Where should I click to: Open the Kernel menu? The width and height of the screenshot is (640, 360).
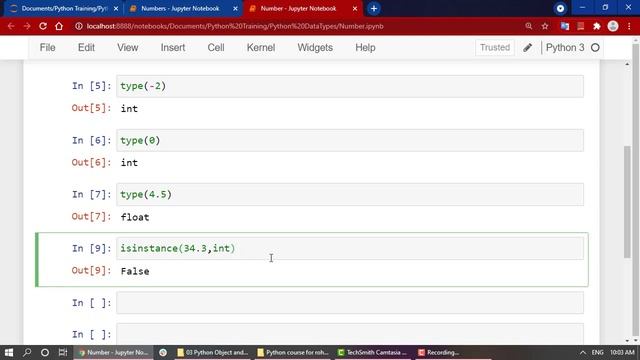click(x=261, y=48)
